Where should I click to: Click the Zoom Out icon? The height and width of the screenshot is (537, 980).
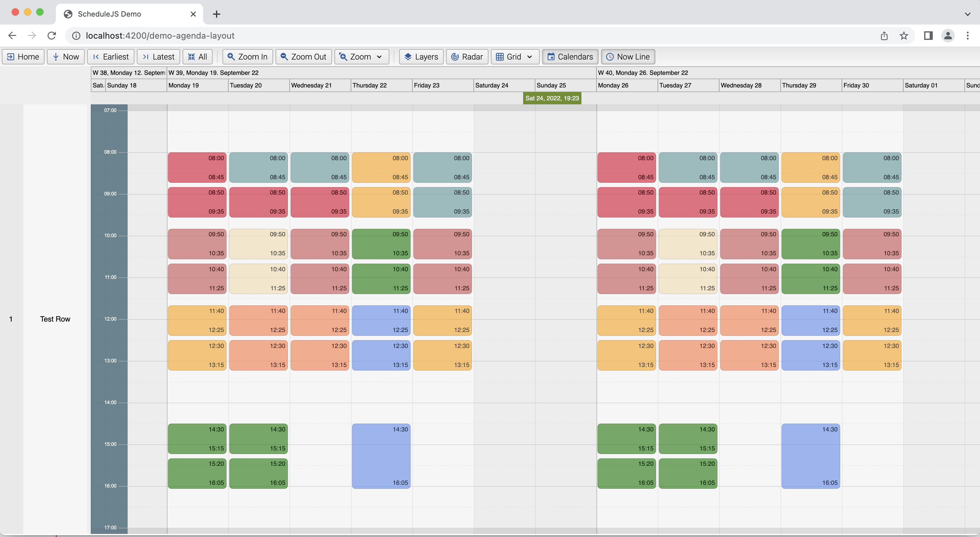[x=284, y=56]
